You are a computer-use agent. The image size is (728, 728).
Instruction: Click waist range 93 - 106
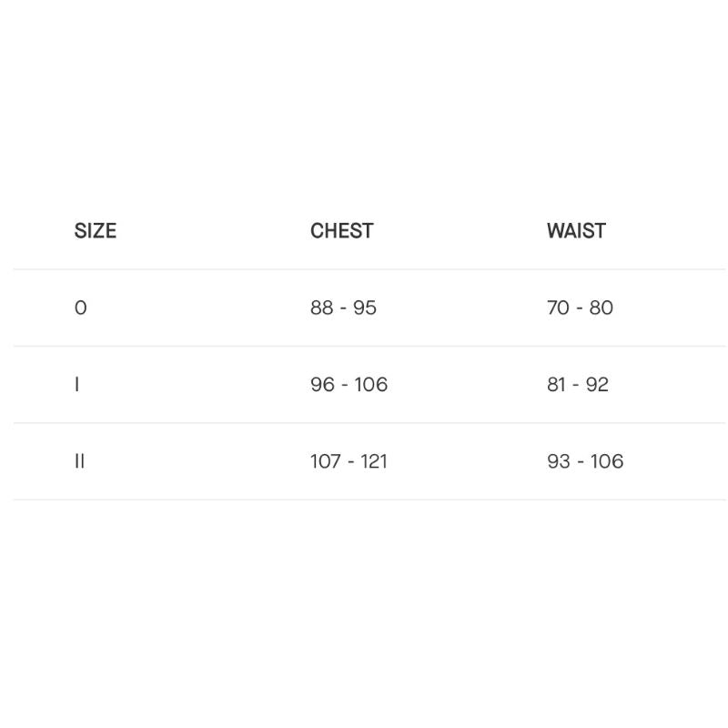[585, 461]
